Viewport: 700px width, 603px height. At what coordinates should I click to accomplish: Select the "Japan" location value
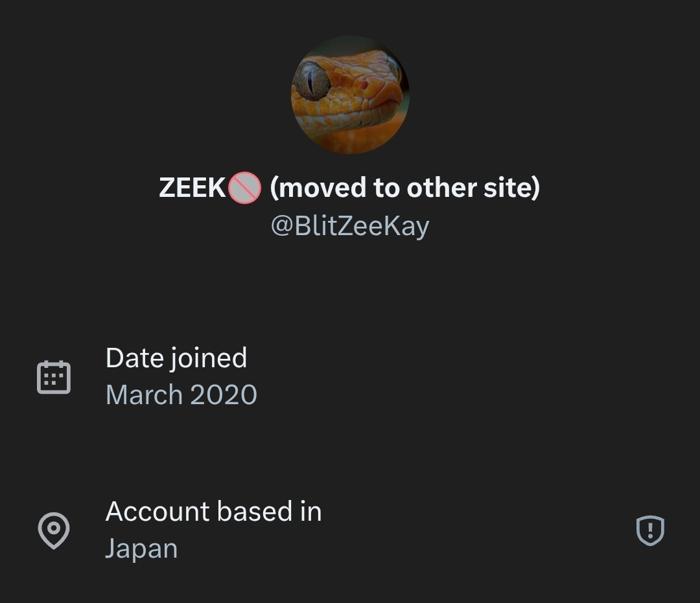tap(141, 549)
